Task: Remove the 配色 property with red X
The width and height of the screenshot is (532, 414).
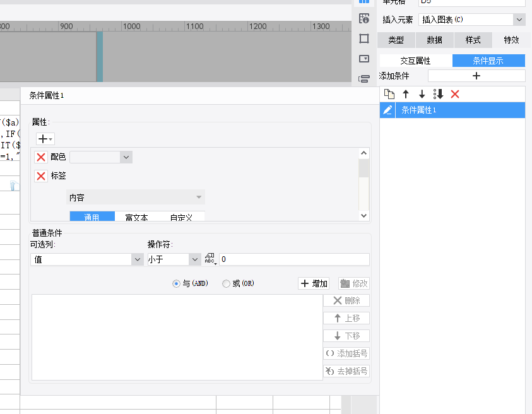Action: [41, 157]
